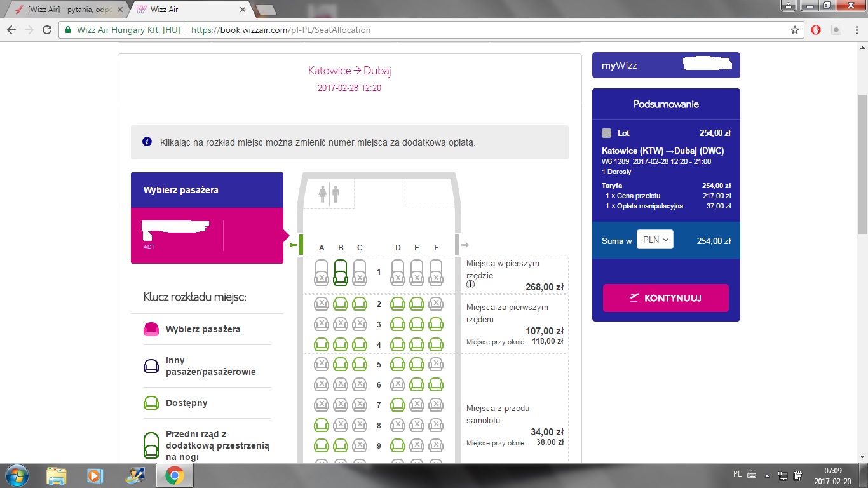Choose seat 6E in row 6
Image resolution: width=868 pixels, height=488 pixels.
click(x=417, y=385)
